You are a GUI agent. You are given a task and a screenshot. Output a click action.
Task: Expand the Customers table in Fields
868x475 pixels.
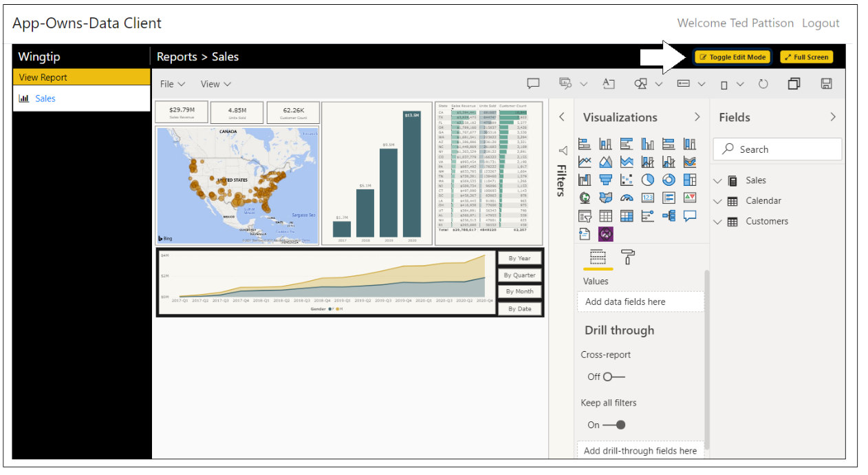[718, 222]
